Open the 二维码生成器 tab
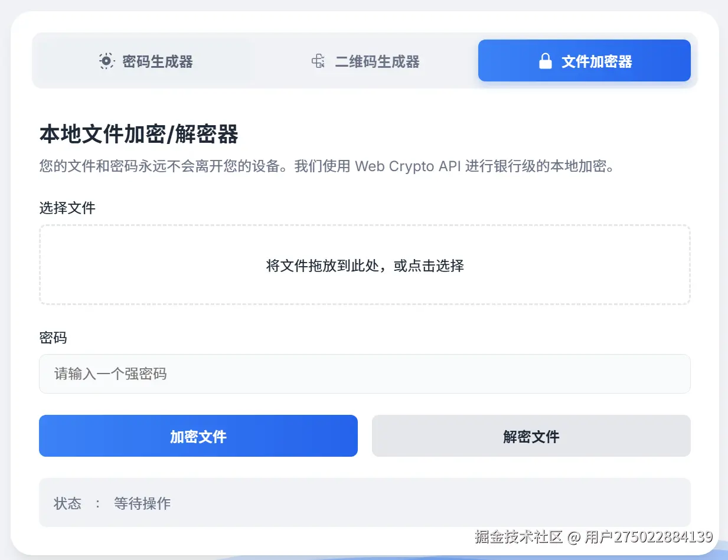The width and height of the screenshot is (728, 560). tap(366, 61)
